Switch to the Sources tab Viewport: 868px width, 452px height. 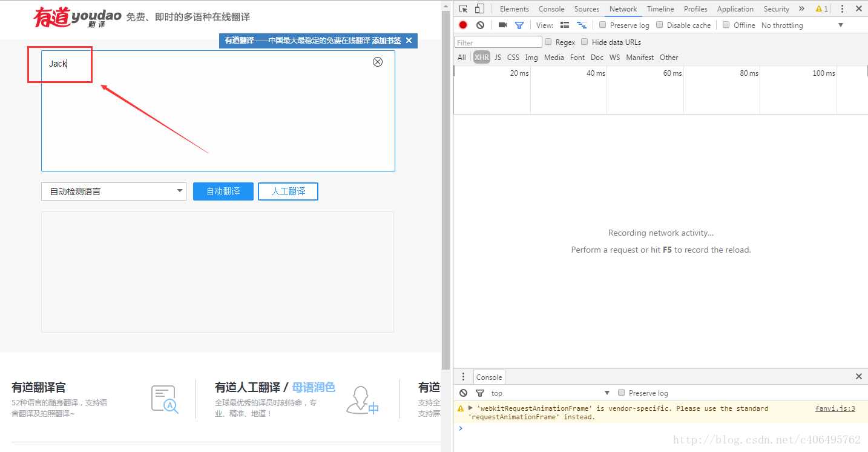pyautogui.click(x=587, y=8)
